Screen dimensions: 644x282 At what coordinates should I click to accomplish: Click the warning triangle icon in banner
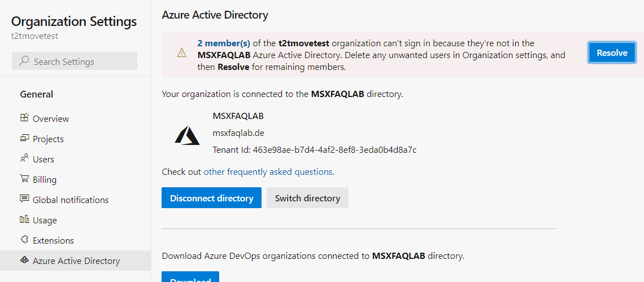pos(181,53)
